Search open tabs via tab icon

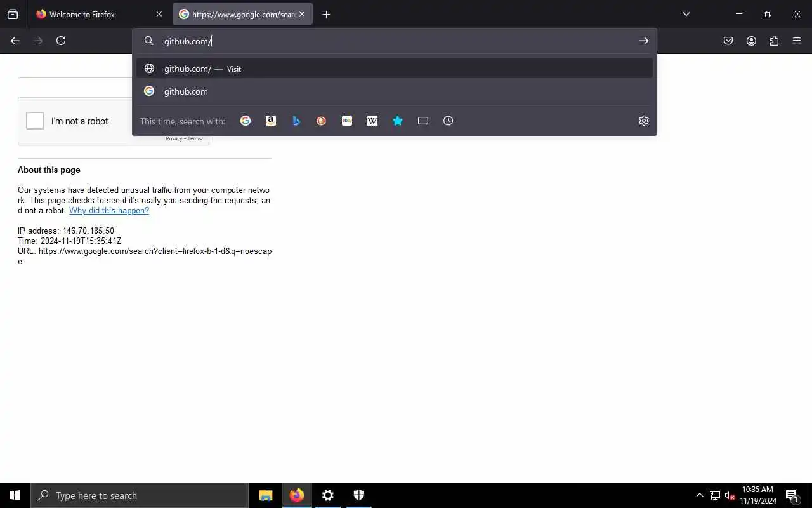(423, 121)
